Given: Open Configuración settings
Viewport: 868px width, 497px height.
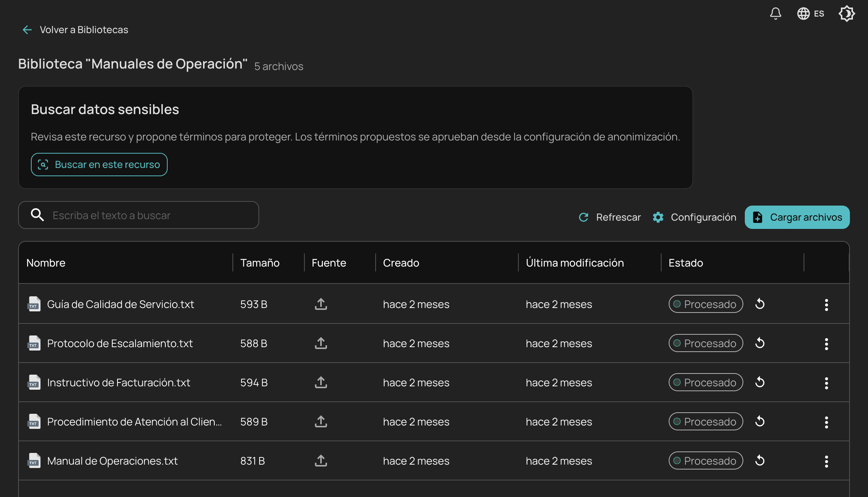Looking at the screenshot, I should pyautogui.click(x=694, y=217).
